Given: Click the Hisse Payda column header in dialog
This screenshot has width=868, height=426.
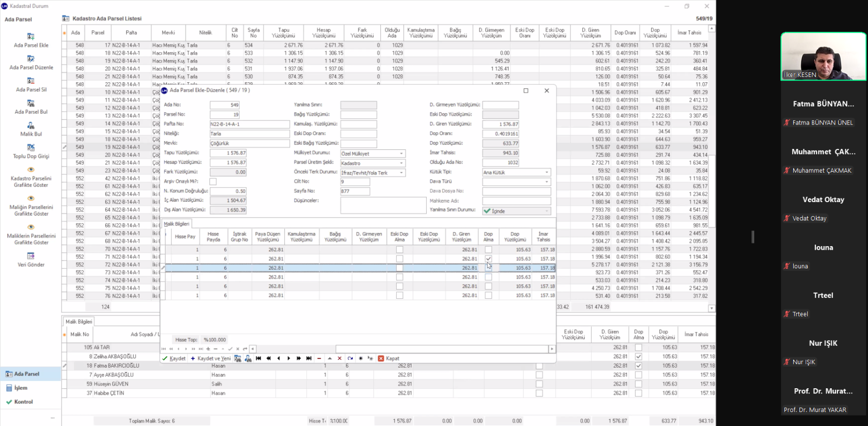Looking at the screenshot, I should tap(213, 237).
